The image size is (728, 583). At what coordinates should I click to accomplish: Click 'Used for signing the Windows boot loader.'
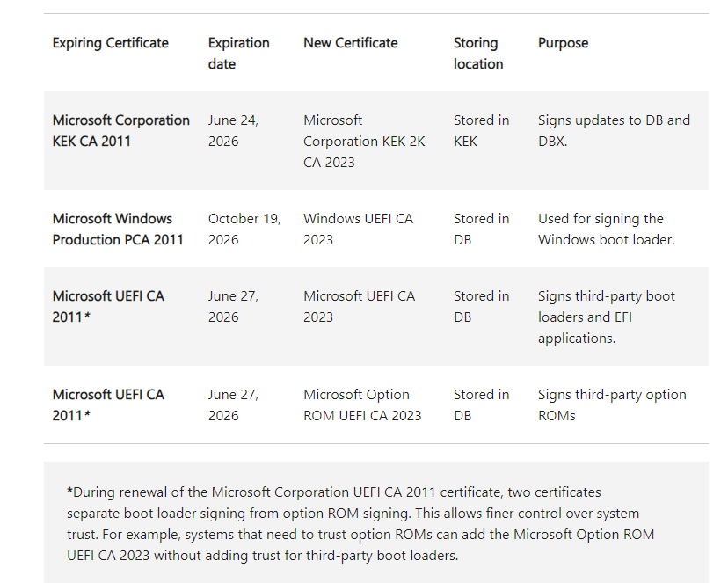tap(607, 229)
